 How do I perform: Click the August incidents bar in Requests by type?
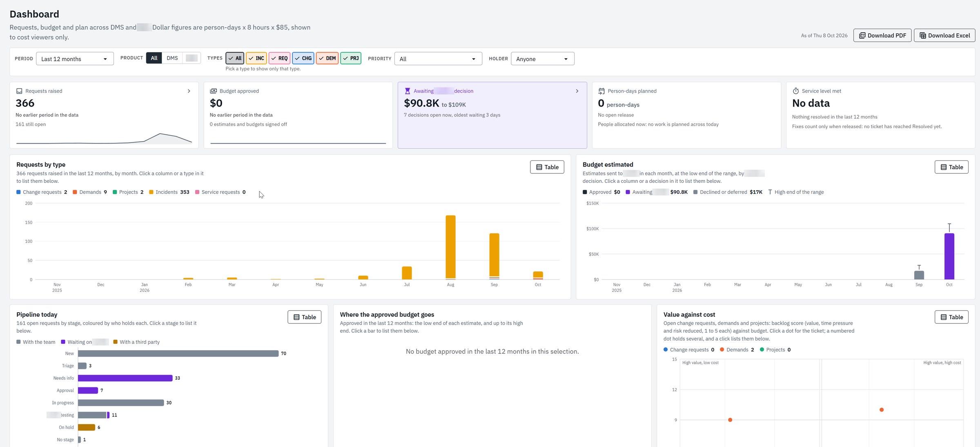click(450, 247)
